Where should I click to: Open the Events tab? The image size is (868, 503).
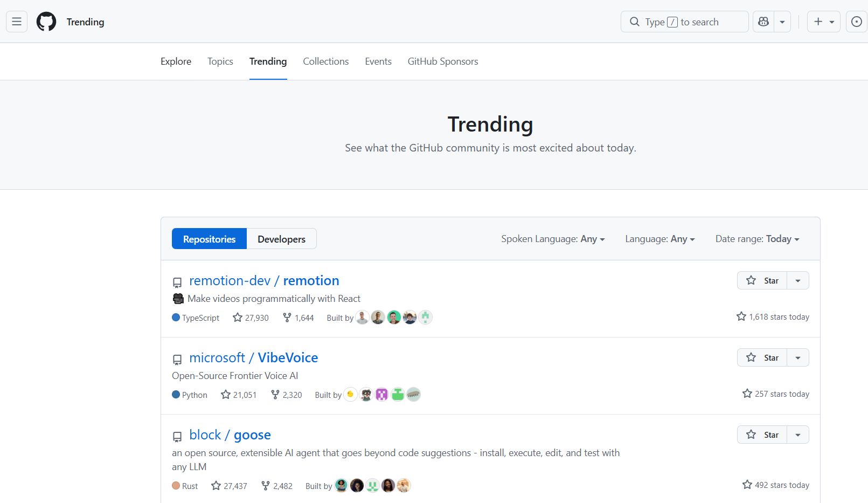pyautogui.click(x=378, y=61)
